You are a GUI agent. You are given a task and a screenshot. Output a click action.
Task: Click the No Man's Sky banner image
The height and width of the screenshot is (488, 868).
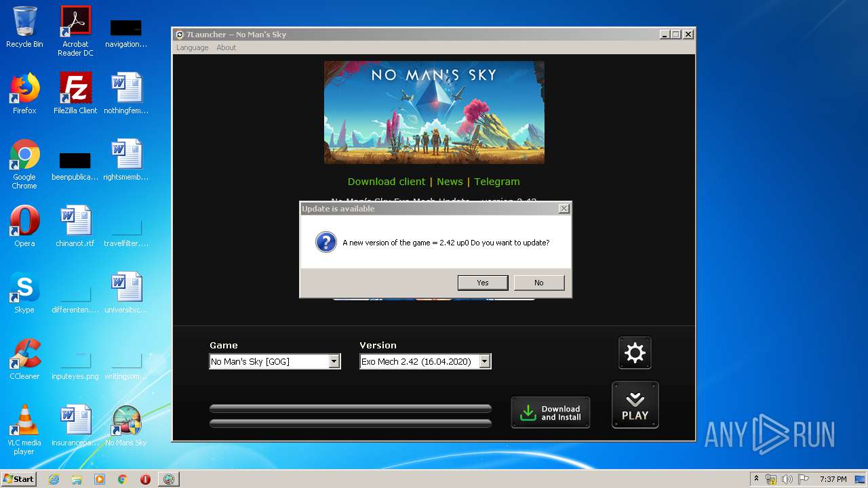pyautogui.click(x=434, y=113)
